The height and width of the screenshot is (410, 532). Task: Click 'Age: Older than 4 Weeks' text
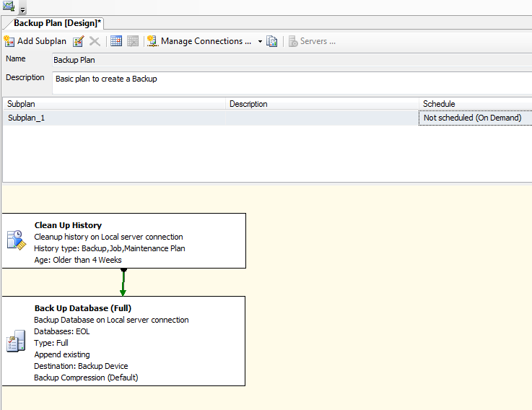[78, 260]
